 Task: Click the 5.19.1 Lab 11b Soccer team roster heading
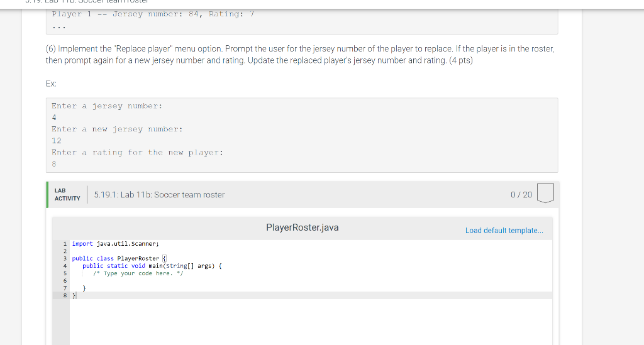point(159,195)
